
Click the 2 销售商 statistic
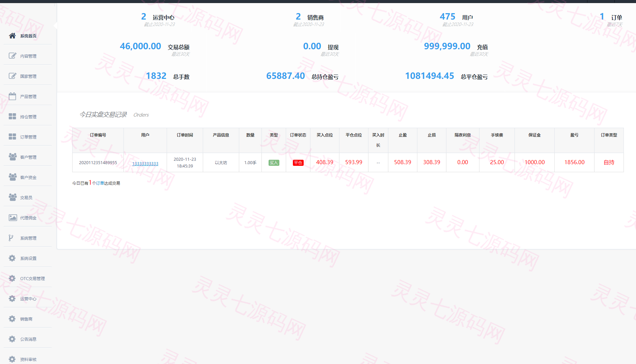[x=310, y=17]
